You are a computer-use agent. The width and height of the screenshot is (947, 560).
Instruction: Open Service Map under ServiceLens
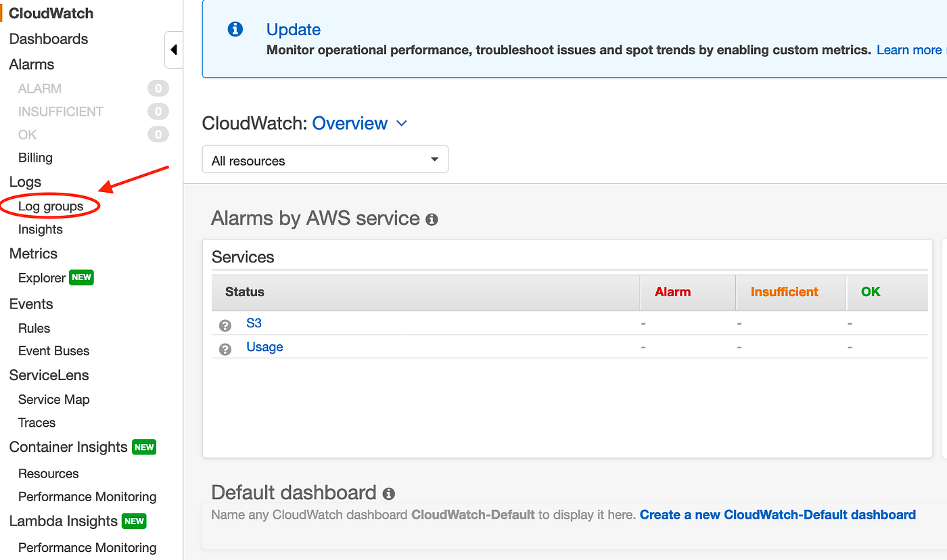point(54,400)
